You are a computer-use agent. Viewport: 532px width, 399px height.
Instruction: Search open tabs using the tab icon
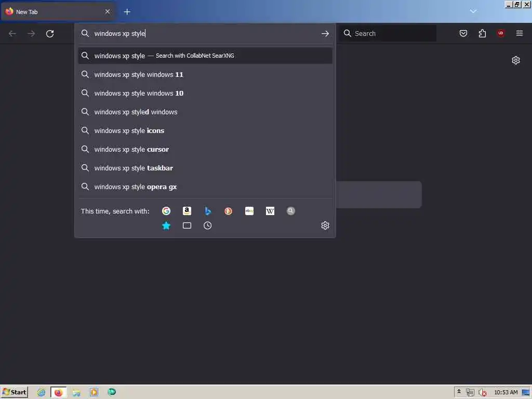[x=187, y=225]
